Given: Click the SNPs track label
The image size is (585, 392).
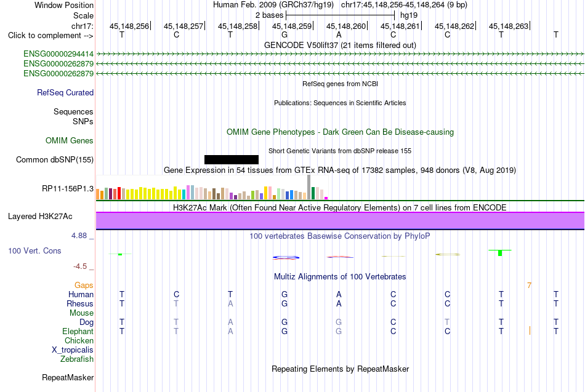Looking at the screenshot, I should pos(83,122).
